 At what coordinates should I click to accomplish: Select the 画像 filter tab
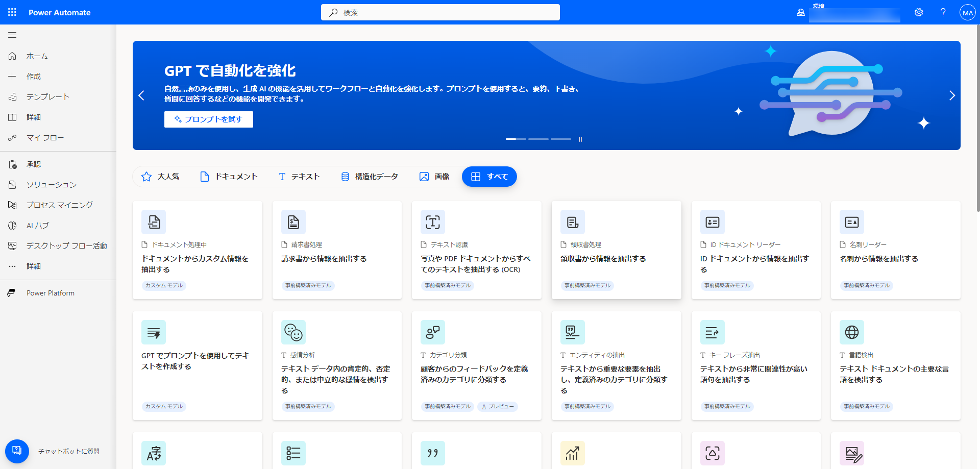click(x=434, y=177)
